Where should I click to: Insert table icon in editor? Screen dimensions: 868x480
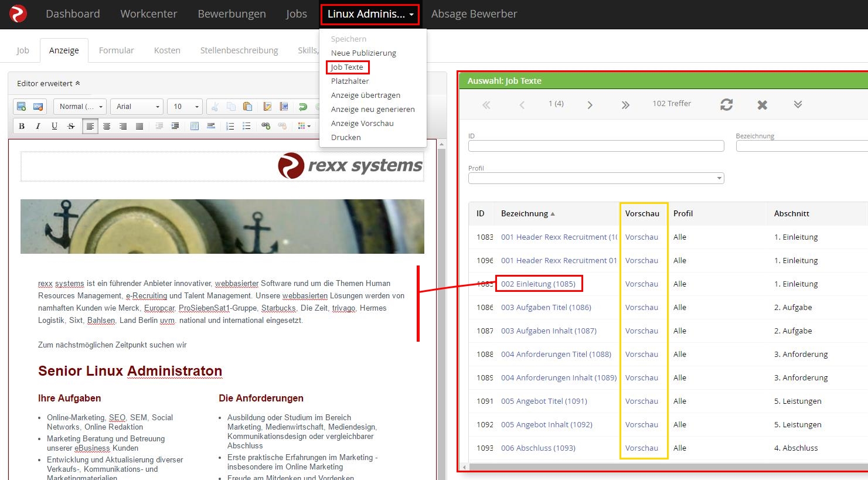click(195, 126)
